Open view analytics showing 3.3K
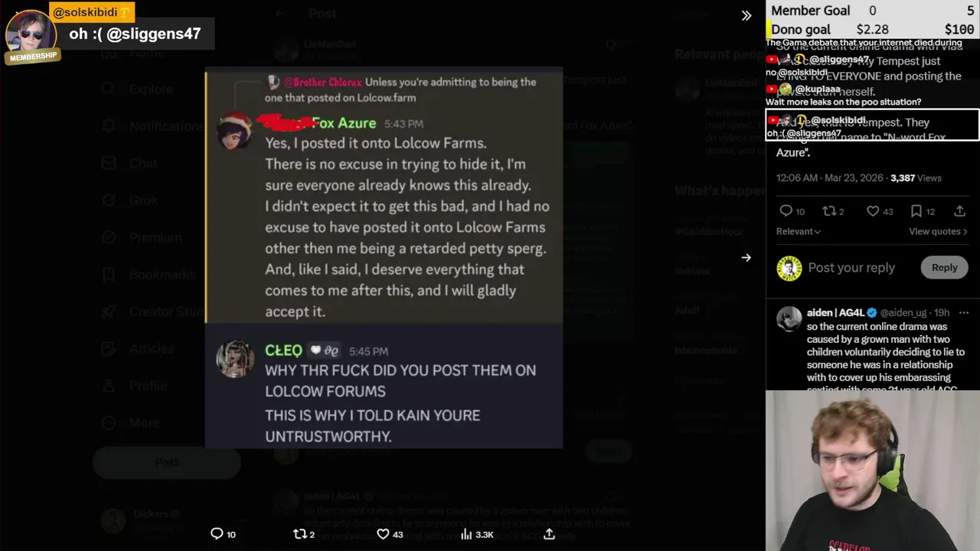This screenshot has height=551, width=980. point(466,534)
